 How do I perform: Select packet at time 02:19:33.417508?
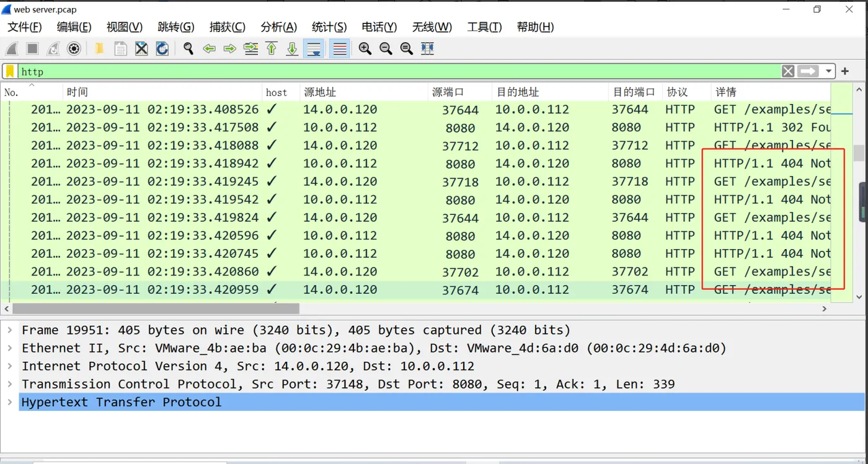[x=416, y=128]
